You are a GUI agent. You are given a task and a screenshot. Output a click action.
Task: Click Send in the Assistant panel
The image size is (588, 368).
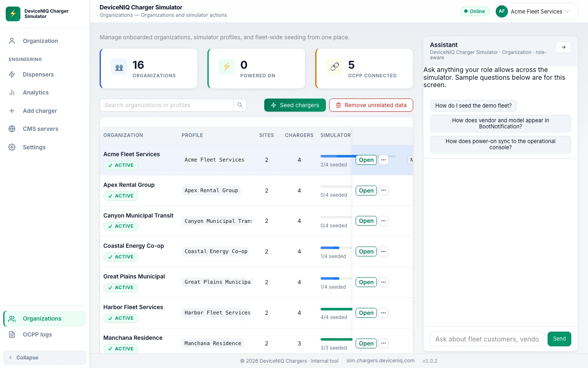coord(559,339)
